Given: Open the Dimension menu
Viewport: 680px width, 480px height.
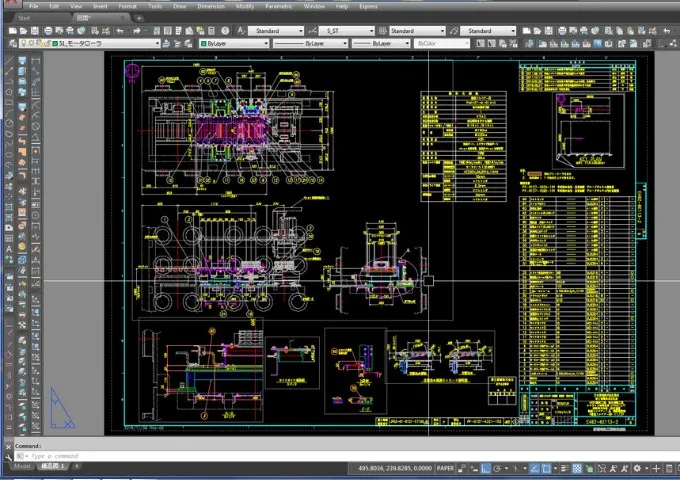Looking at the screenshot, I should tap(211, 6).
